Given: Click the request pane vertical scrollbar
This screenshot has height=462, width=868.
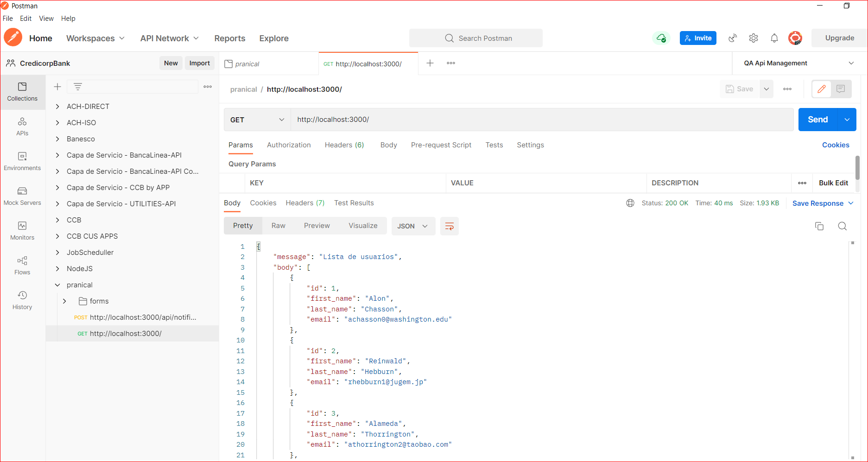Looking at the screenshot, I should click(857, 168).
